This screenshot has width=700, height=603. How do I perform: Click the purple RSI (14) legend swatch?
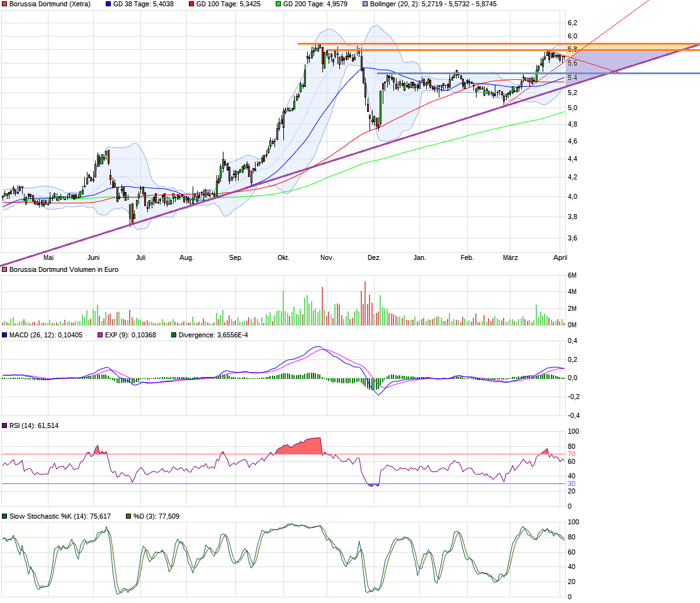[x=4, y=425]
